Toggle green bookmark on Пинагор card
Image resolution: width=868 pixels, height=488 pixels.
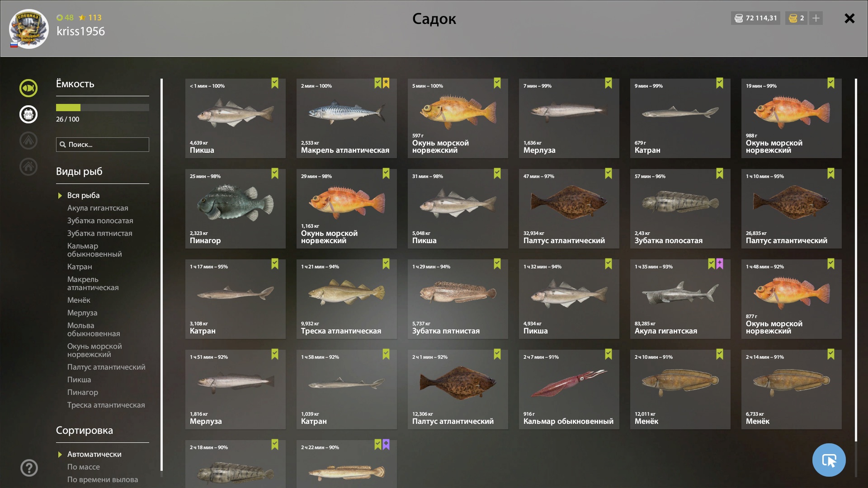(275, 174)
